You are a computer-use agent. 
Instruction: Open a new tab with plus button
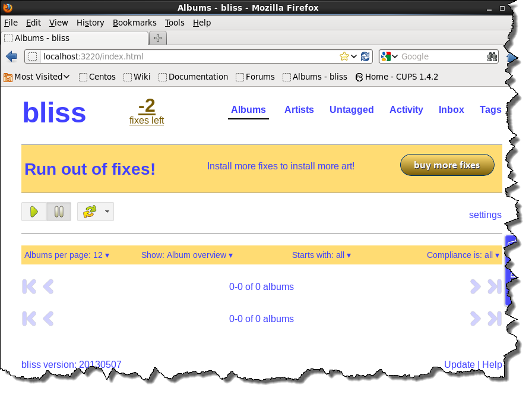click(158, 38)
